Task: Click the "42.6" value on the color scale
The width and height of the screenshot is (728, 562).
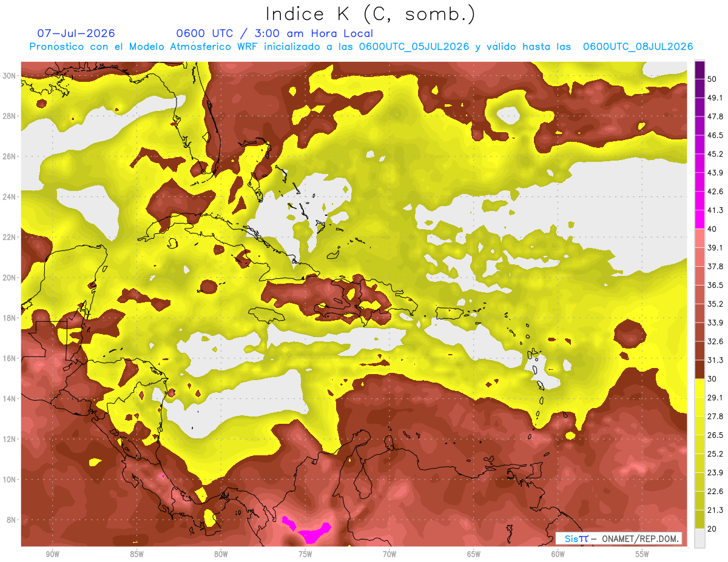Action: point(715,192)
